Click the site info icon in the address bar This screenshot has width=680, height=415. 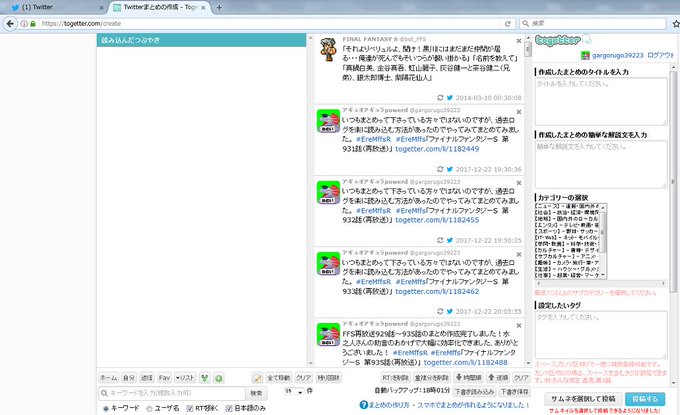click(24, 23)
